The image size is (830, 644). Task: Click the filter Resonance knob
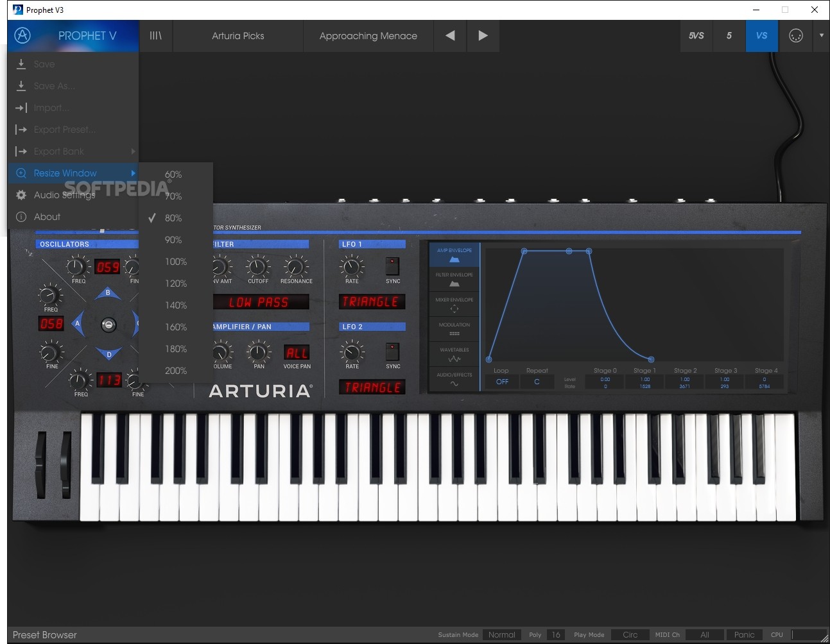296,266
